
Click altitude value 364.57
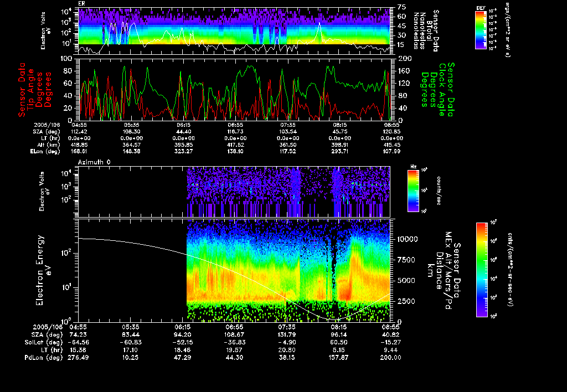132,145
